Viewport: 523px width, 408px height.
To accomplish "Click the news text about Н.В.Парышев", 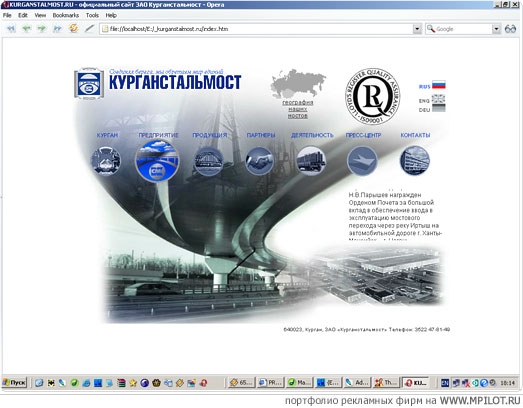I will click(395, 215).
